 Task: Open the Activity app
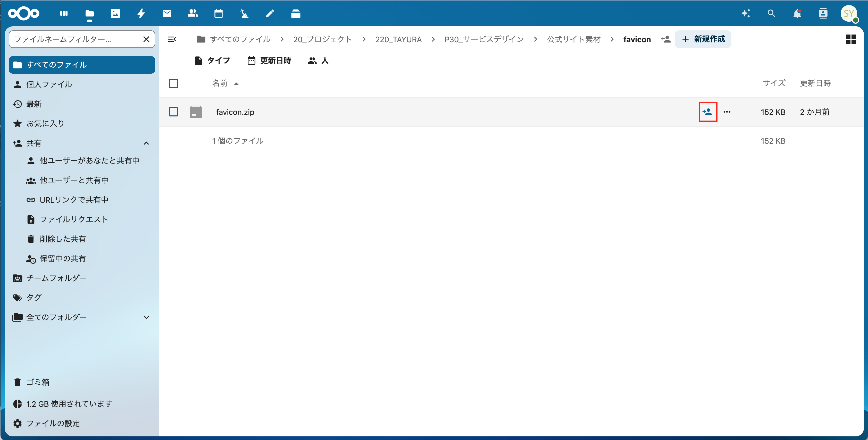141,13
